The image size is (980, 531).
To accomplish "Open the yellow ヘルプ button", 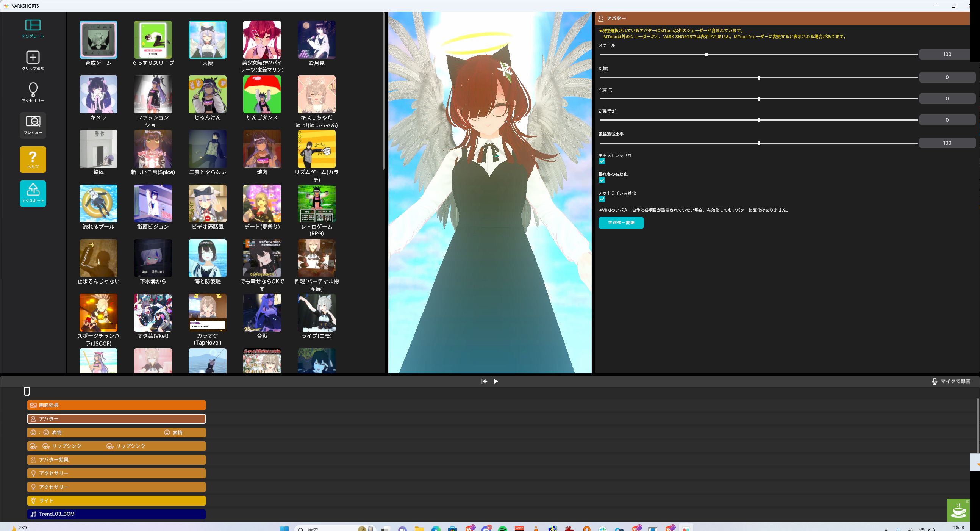I will click(33, 159).
